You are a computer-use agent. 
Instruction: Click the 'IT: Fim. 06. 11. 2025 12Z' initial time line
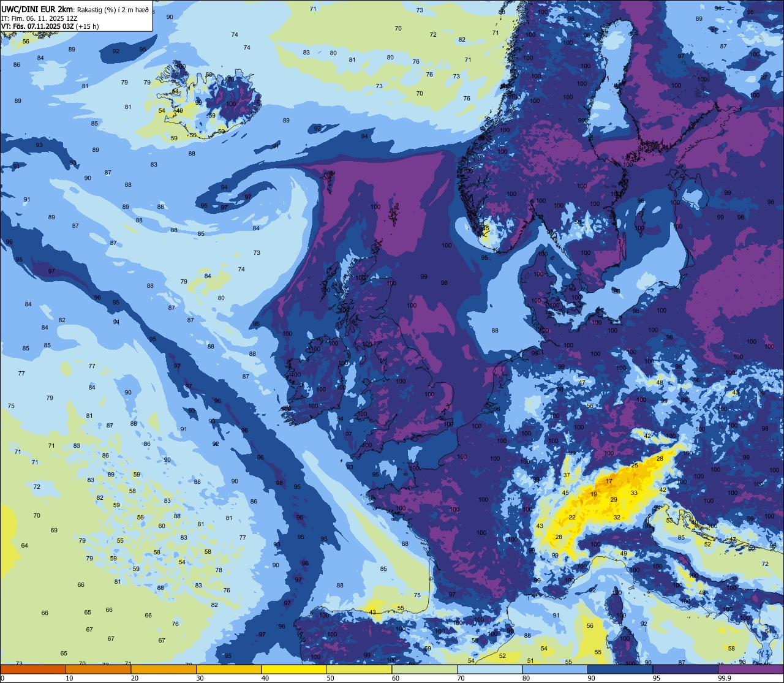(x=39, y=18)
